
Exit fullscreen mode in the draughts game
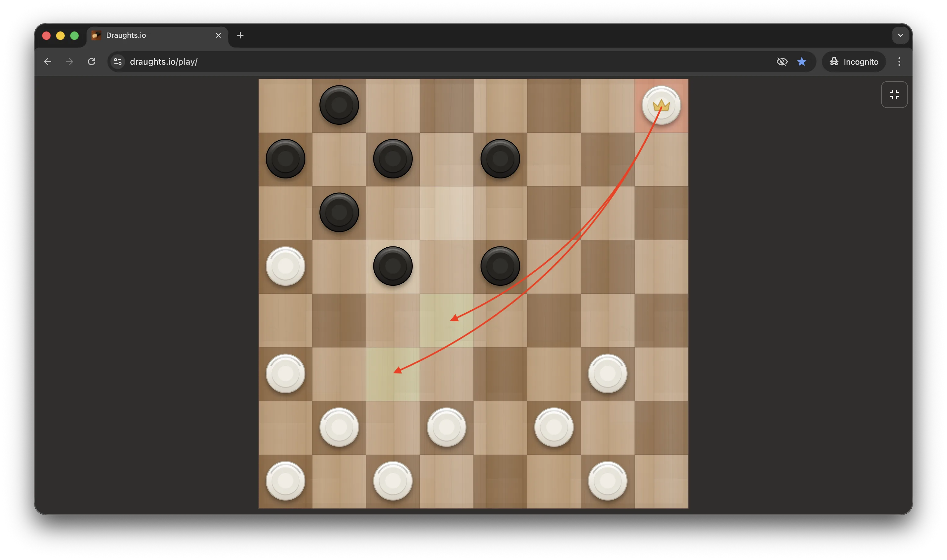point(894,94)
